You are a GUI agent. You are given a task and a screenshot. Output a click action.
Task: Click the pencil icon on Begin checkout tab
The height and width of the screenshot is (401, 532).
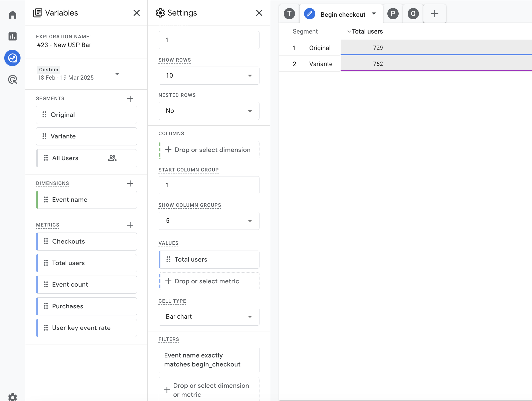tap(310, 14)
